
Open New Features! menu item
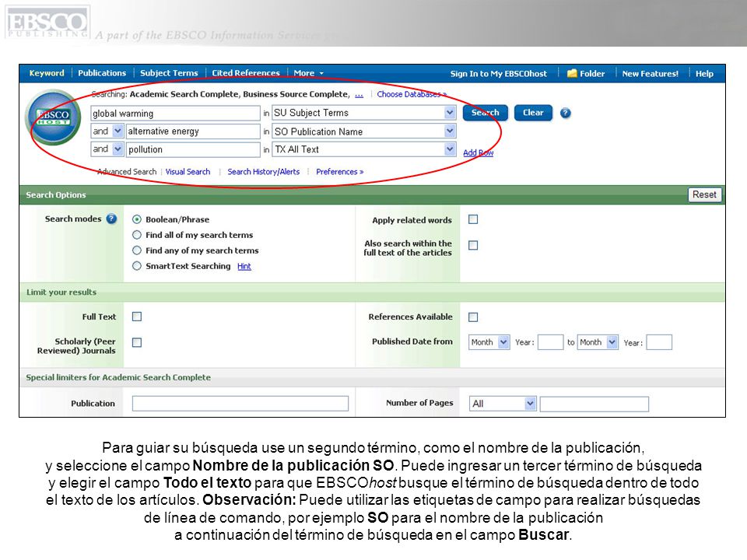coord(650,73)
